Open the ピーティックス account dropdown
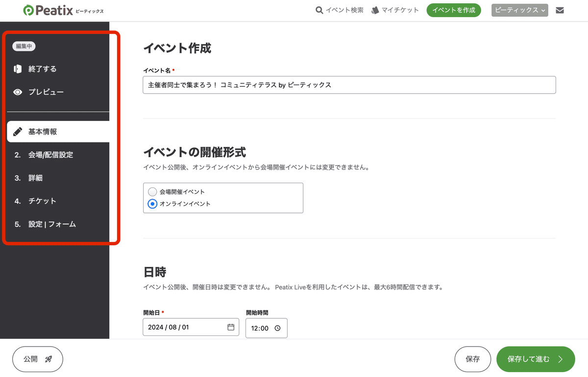The image size is (588, 377). coord(519,10)
